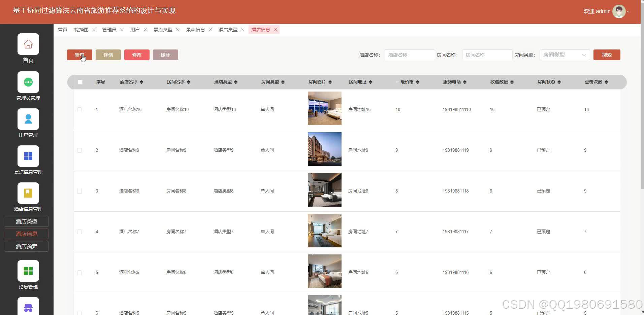
Task: Sort by 房间状态 column arrows
Action: pos(559,82)
